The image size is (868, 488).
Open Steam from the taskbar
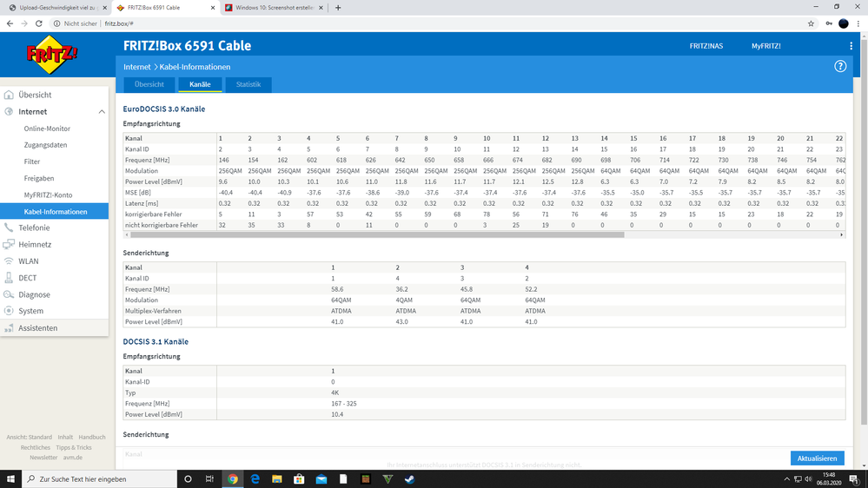(x=409, y=479)
